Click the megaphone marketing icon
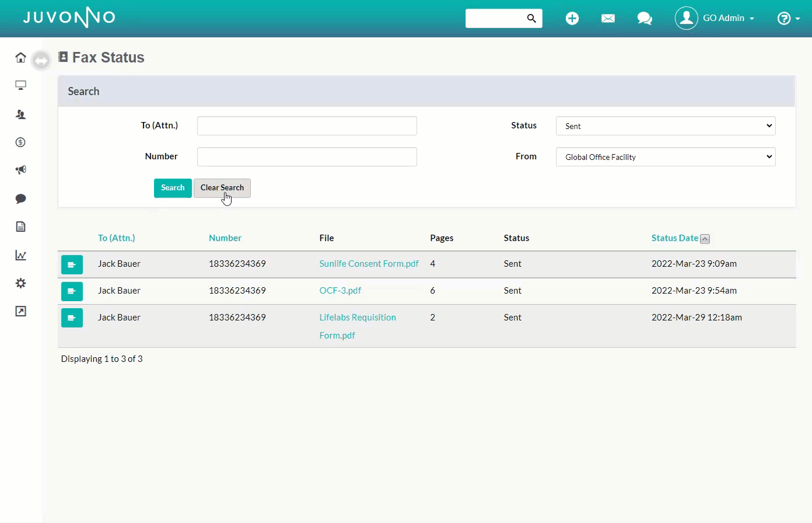 [20, 170]
